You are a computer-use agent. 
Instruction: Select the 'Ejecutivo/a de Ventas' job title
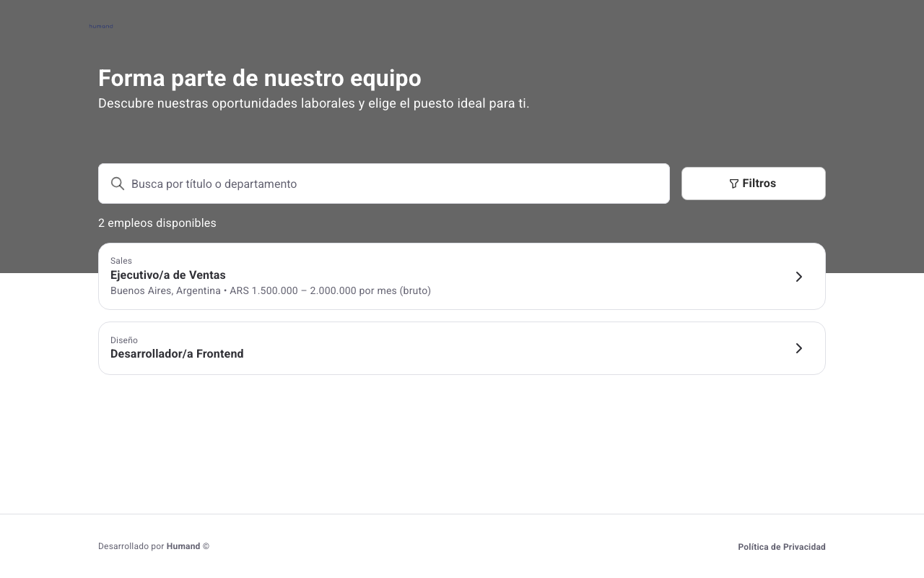tap(168, 275)
